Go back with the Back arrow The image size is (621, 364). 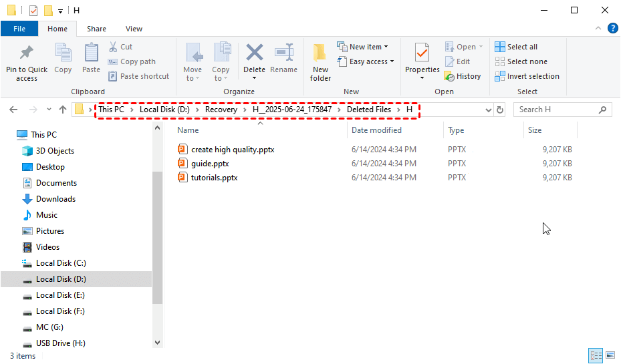click(13, 110)
